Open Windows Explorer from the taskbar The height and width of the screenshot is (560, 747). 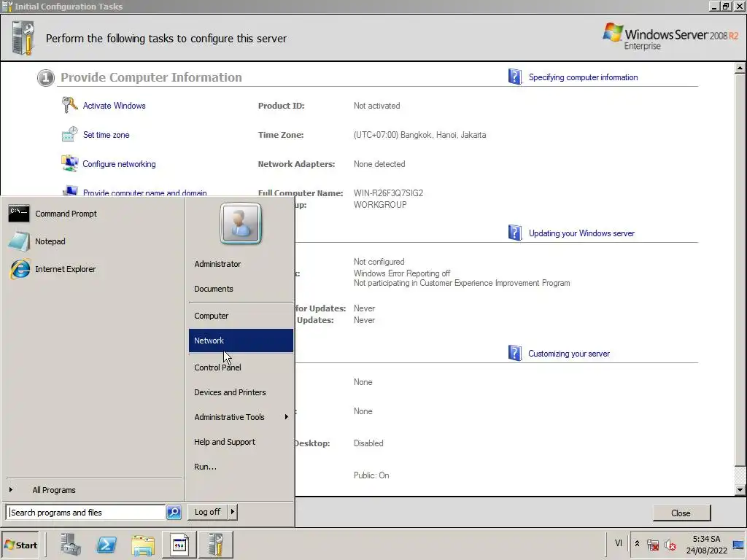(143, 545)
